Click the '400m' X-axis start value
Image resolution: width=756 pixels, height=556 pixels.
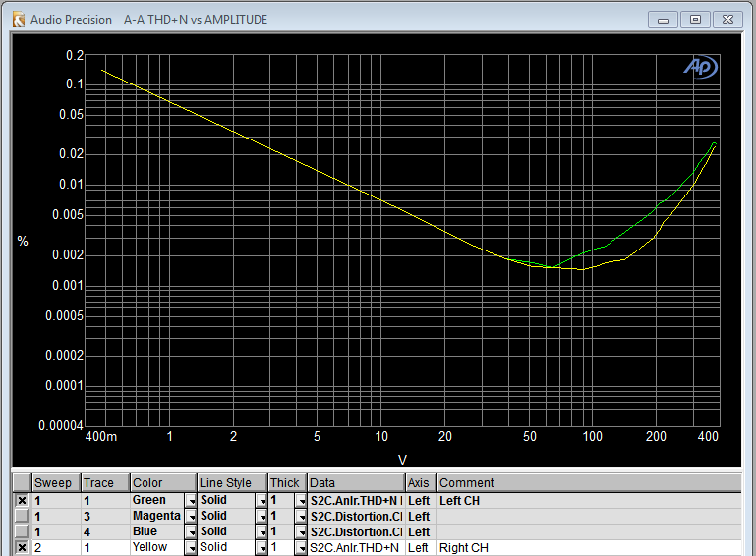[x=101, y=436]
